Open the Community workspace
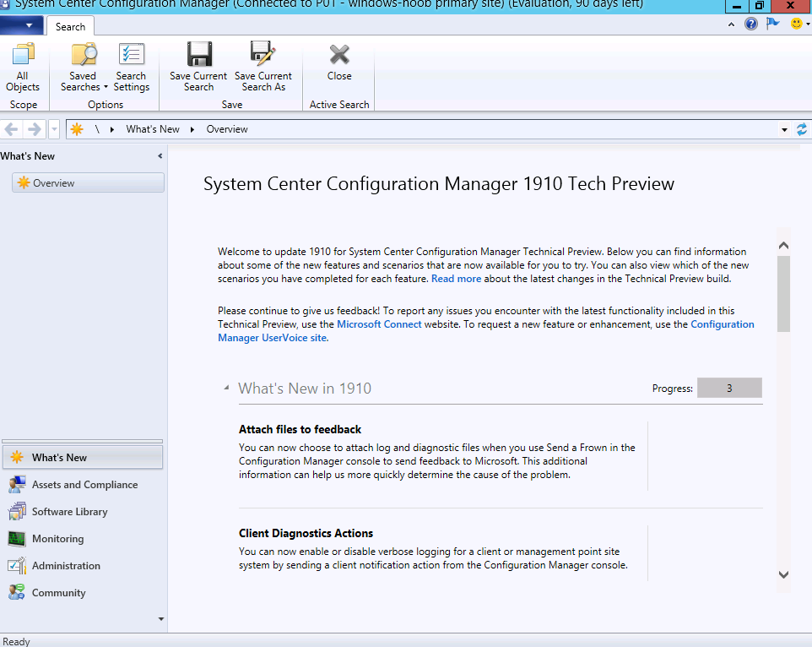812x647 pixels. [83, 593]
